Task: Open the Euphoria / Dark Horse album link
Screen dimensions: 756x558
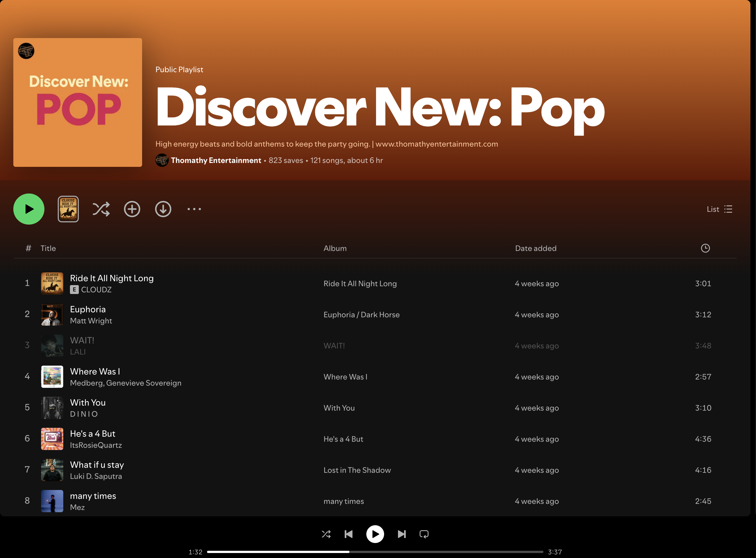Action: click(361, 315)
